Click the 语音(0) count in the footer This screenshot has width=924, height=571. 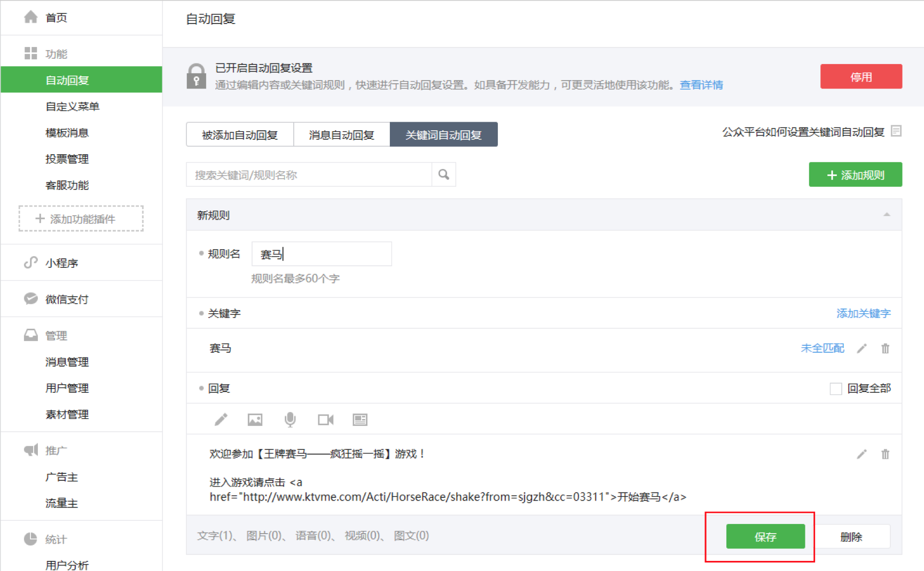(313, 536)
